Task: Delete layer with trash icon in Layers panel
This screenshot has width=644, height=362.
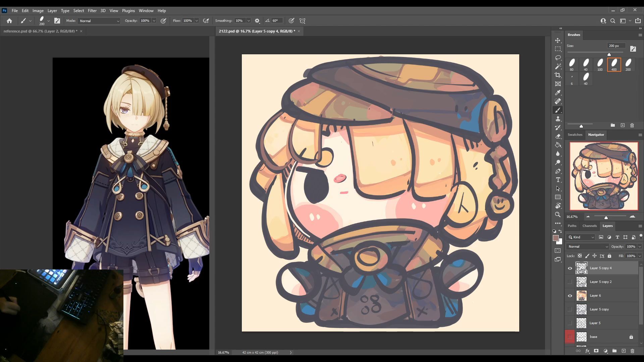Action: 632,351
